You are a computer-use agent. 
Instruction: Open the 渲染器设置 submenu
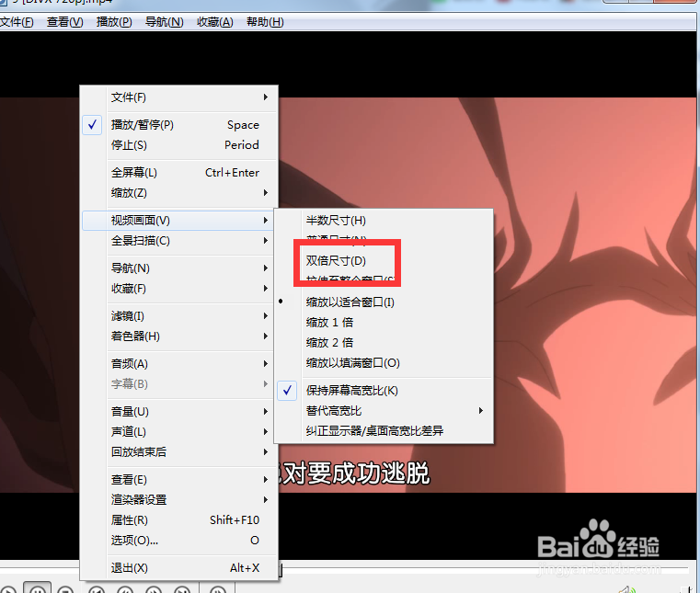178,500
